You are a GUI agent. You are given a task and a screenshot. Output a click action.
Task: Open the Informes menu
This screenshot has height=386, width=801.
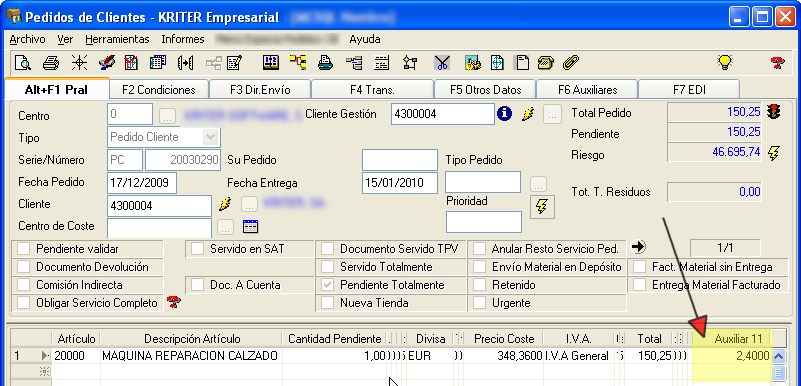(x=183, y=39)
